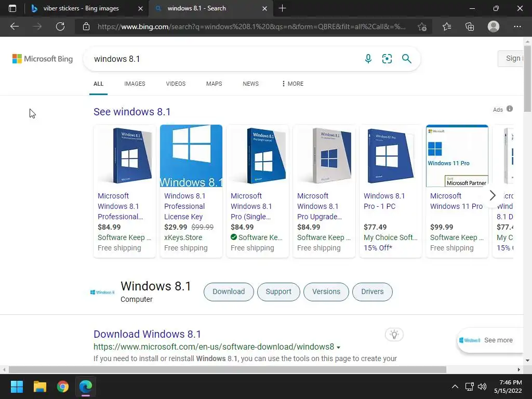Search by voice using microphone icon

click(x=368, y=59)
